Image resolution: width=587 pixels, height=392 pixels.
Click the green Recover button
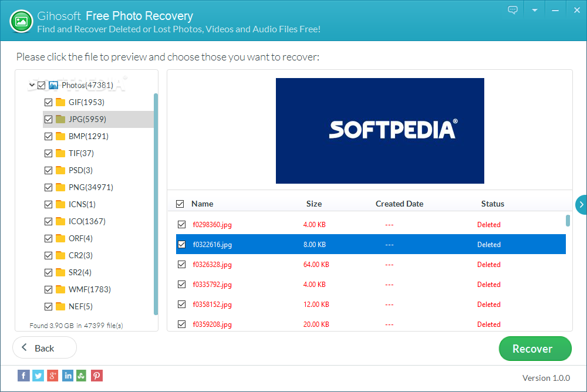click(535, 349)
